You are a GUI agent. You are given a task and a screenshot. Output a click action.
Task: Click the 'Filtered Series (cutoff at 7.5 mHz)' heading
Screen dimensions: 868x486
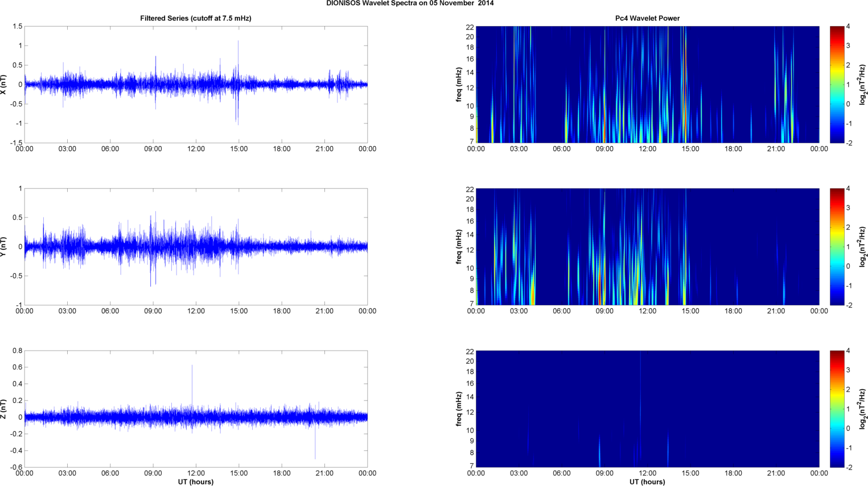[196, 18]
